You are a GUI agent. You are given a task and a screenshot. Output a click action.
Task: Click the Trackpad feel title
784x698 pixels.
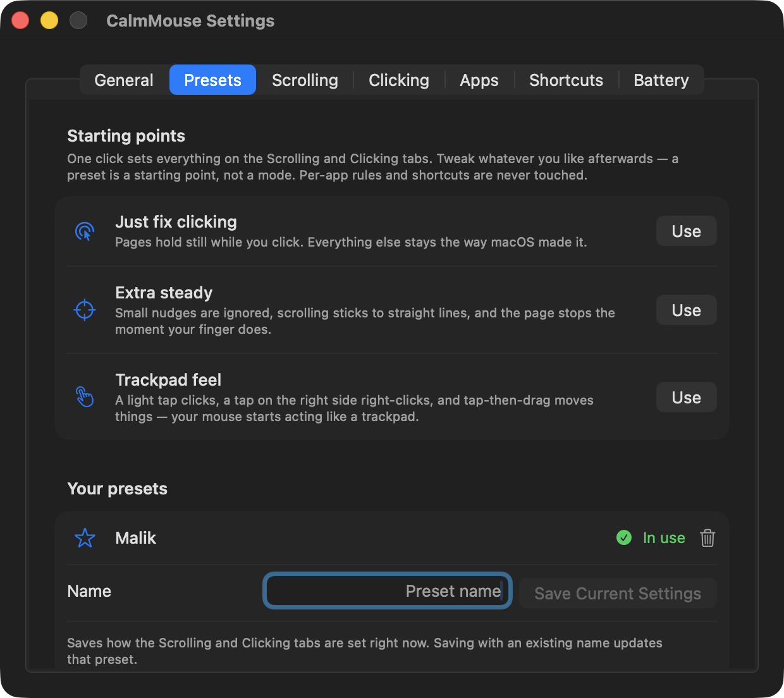pos(168,380)
